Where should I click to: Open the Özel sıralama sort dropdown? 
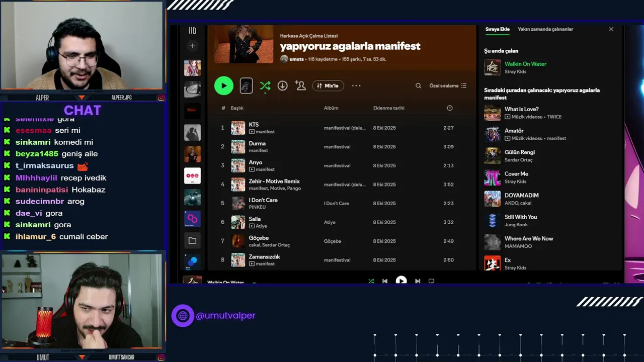click(448, 85)
